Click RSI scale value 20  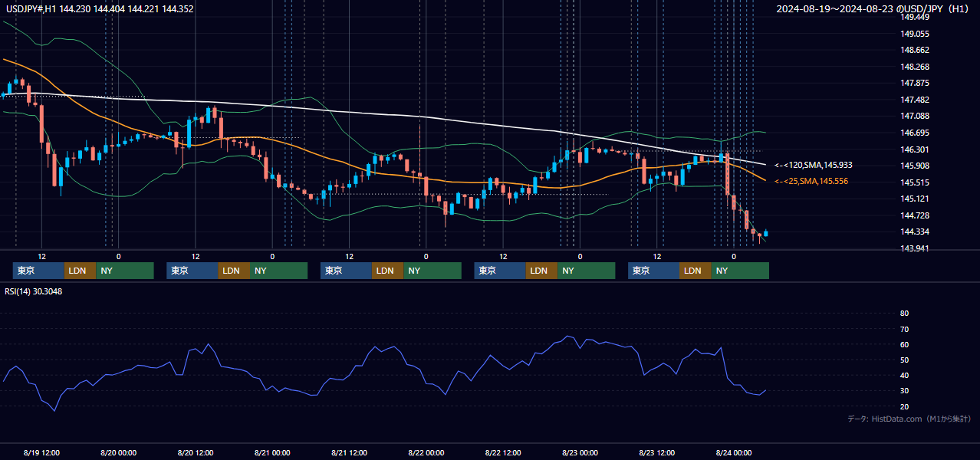click(904, 406)
